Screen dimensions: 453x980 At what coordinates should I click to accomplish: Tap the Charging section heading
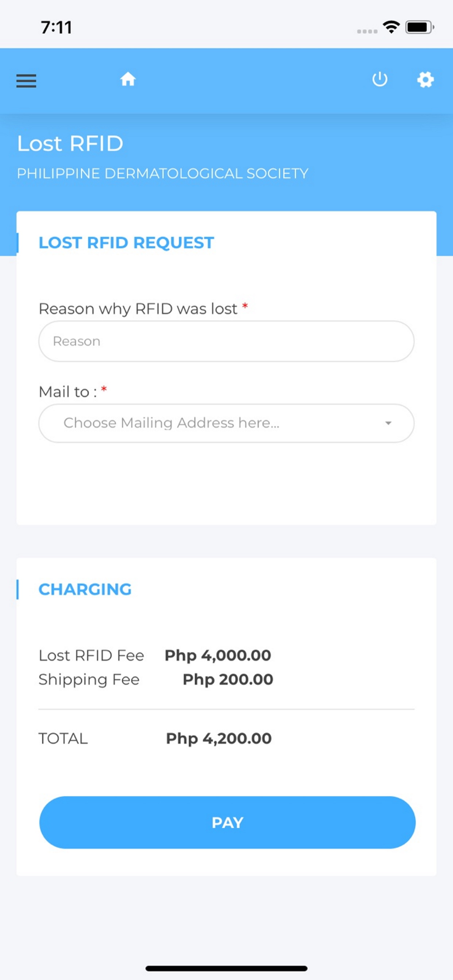click(85, 589)
